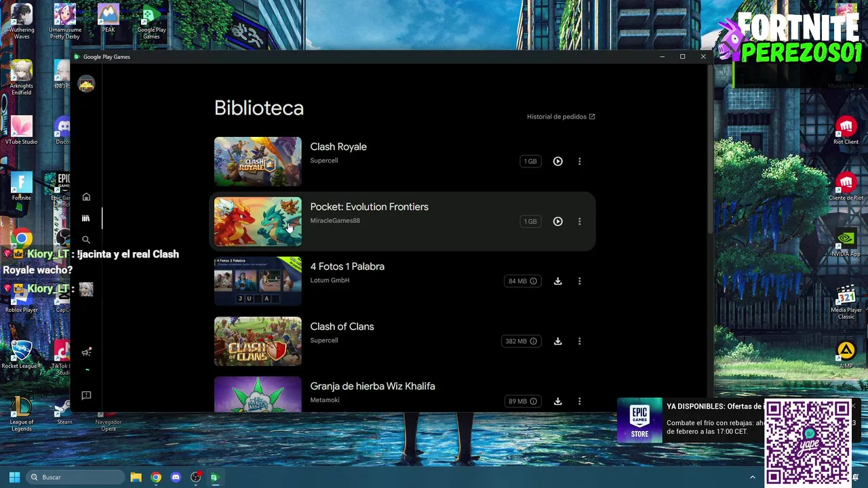868x488 pixels.
Task: Download 4 Fotos 1 Palabra
Action: click(x=557, y=281)
